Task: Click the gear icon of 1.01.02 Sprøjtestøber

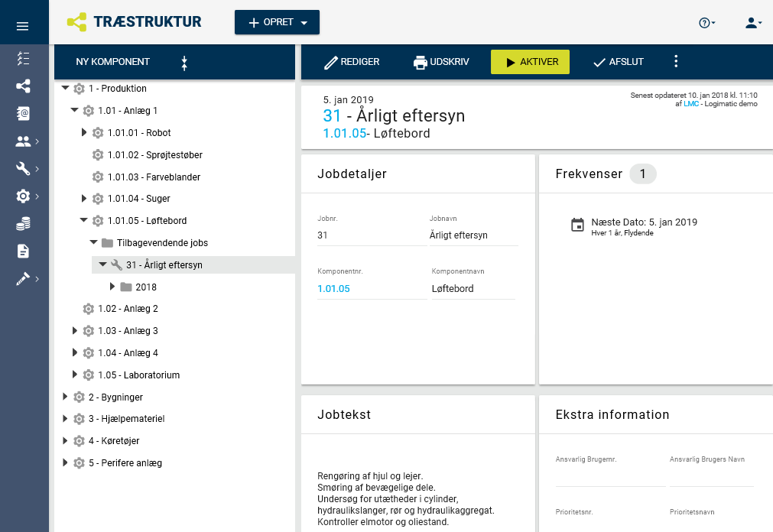Action: coord(98,155)
